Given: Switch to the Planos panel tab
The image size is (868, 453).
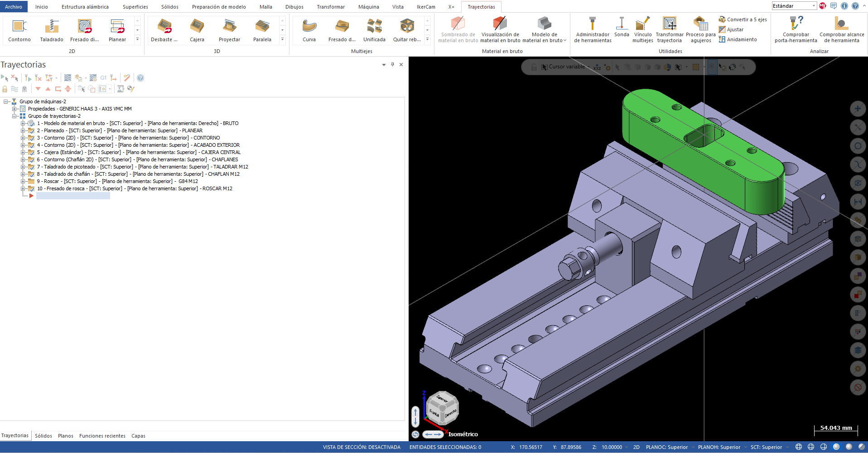Looking at the screenshot, I should pyautogui.click(x=66, y=436).
